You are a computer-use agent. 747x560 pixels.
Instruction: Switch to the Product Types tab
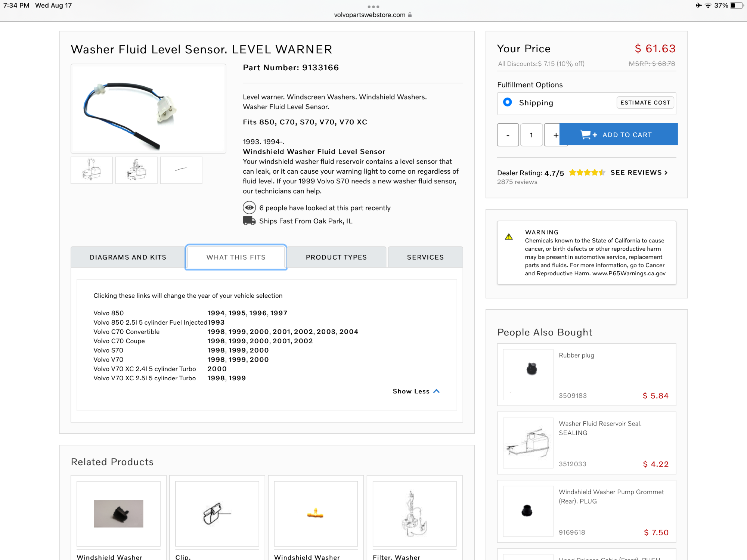click(336, 257)
